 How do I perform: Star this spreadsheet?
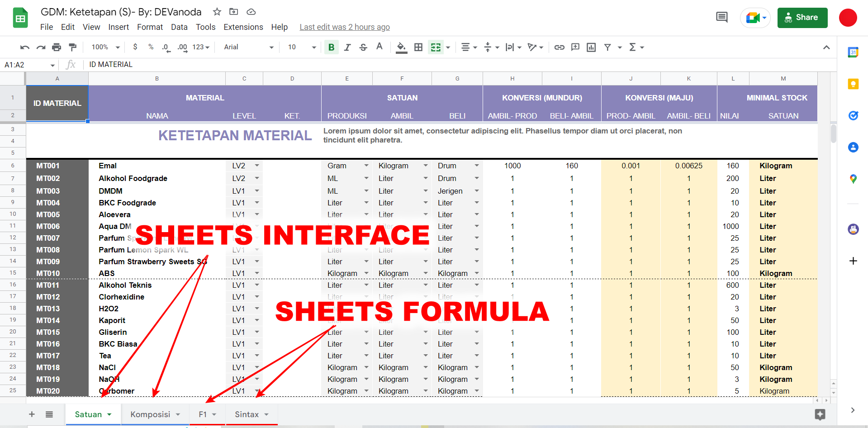pos(217,12)
